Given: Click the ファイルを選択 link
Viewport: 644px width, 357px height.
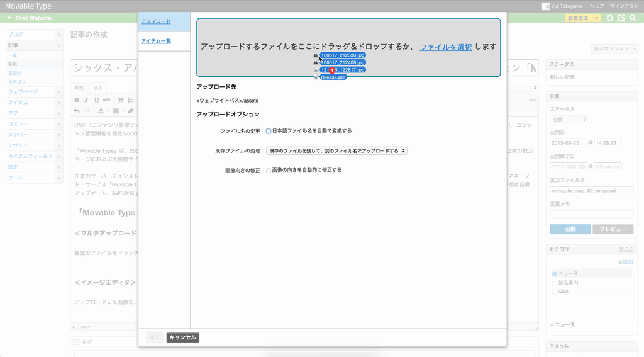Looking at the screenshot, I should 445,47.
